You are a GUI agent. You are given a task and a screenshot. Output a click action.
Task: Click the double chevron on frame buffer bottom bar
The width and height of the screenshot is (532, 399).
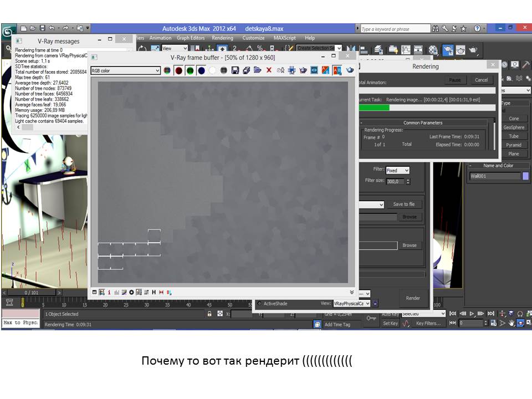(x=351, y=292)
